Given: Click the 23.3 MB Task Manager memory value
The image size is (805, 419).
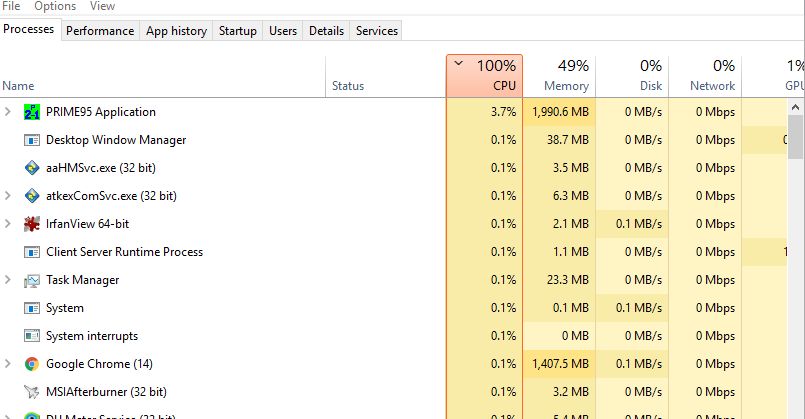Looking at the screenshot, I should 567,280.
